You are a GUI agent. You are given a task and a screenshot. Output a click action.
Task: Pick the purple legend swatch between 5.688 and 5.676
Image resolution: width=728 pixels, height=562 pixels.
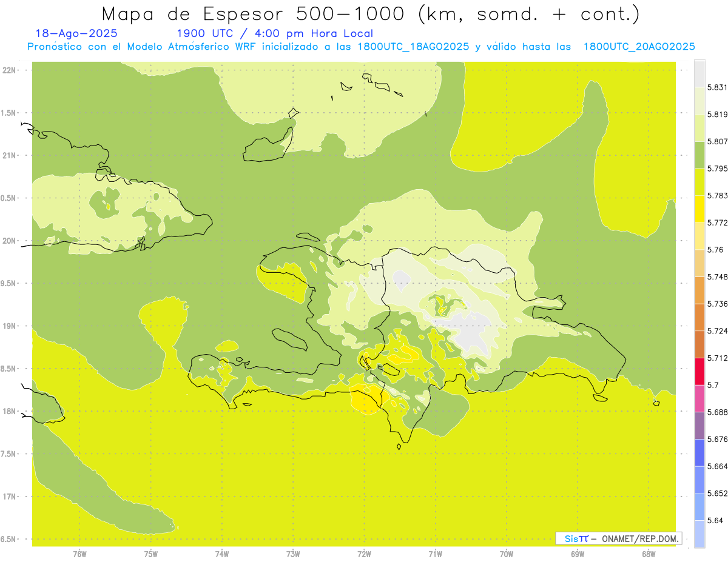point(699,425)
